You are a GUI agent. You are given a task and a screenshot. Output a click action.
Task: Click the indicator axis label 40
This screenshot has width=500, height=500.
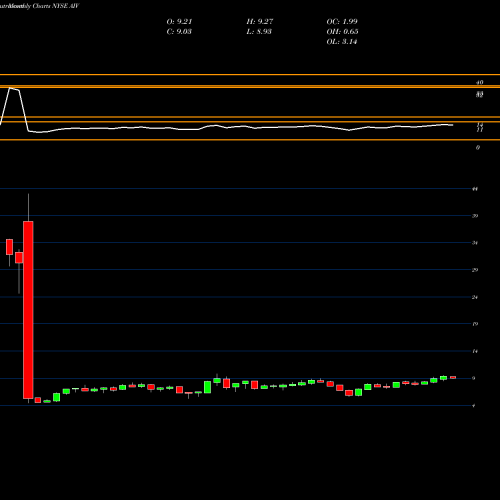click(480, 82)
